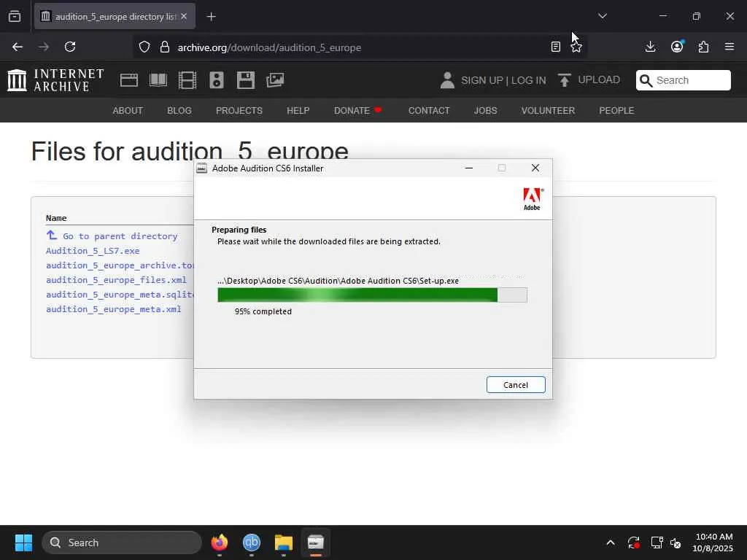Open the DONATE menu item

[357, 111]
